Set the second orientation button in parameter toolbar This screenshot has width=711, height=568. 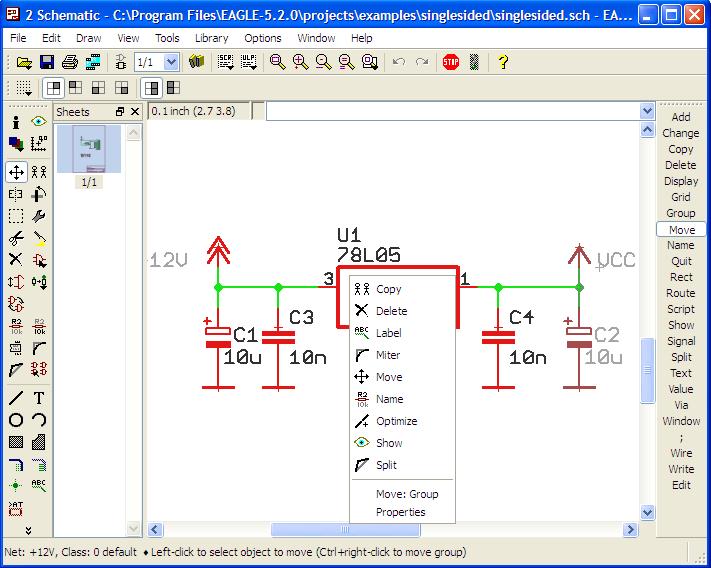(x=76, y=88)
